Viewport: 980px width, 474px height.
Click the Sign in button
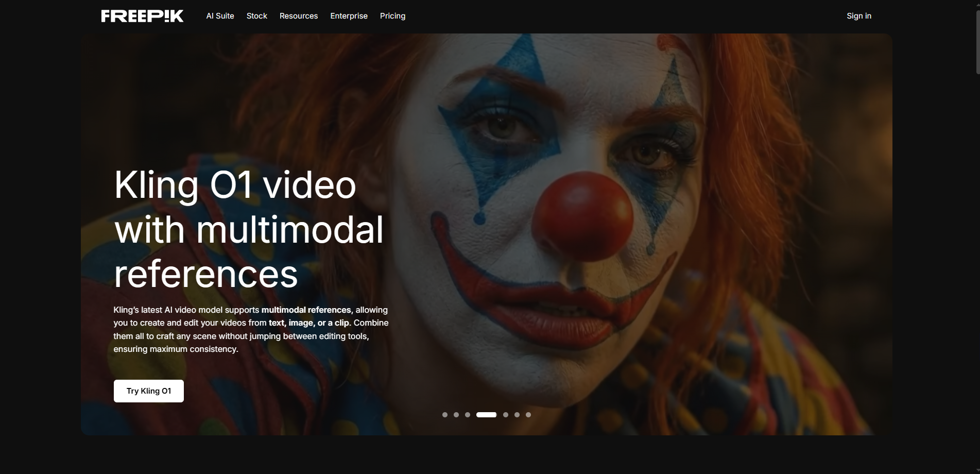[x=858, y=16]
